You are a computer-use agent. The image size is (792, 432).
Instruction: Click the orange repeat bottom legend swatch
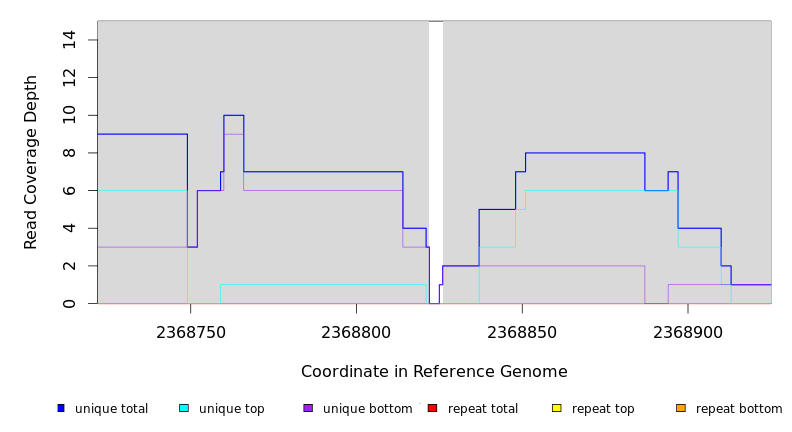[681, 408]
